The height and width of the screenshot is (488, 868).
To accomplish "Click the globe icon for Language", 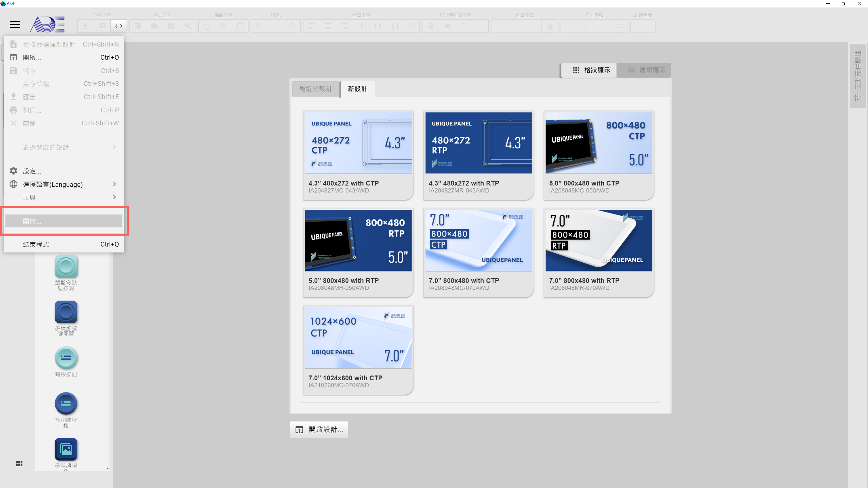I will (14, 184).
